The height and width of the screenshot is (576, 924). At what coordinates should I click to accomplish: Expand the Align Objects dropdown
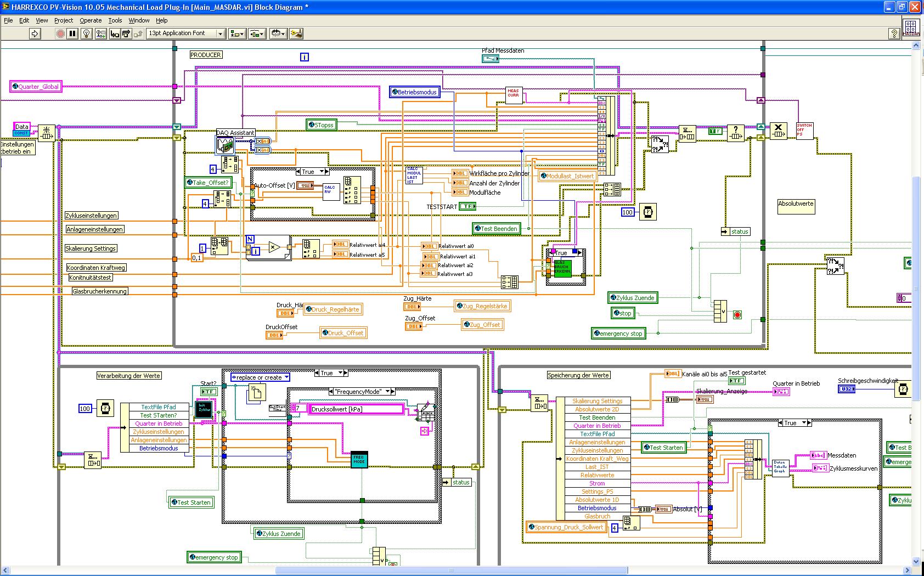pyautogui.click(x=237, y=33)
